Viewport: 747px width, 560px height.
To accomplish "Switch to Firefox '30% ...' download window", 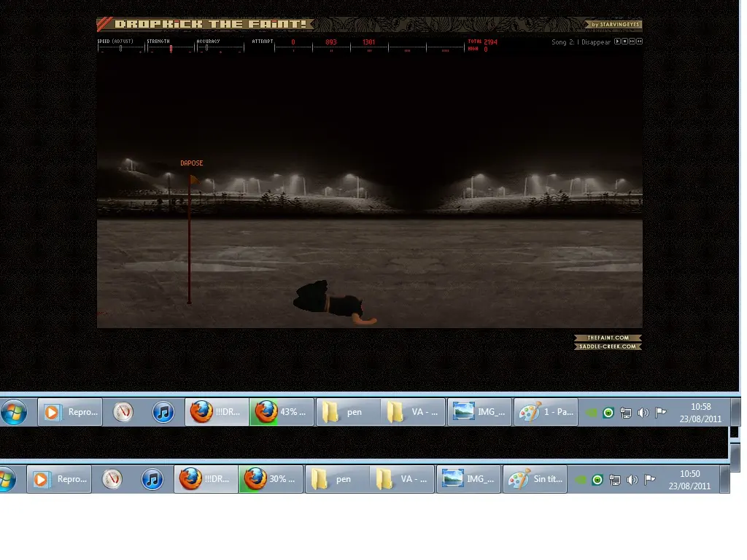I will coord(271,479).
